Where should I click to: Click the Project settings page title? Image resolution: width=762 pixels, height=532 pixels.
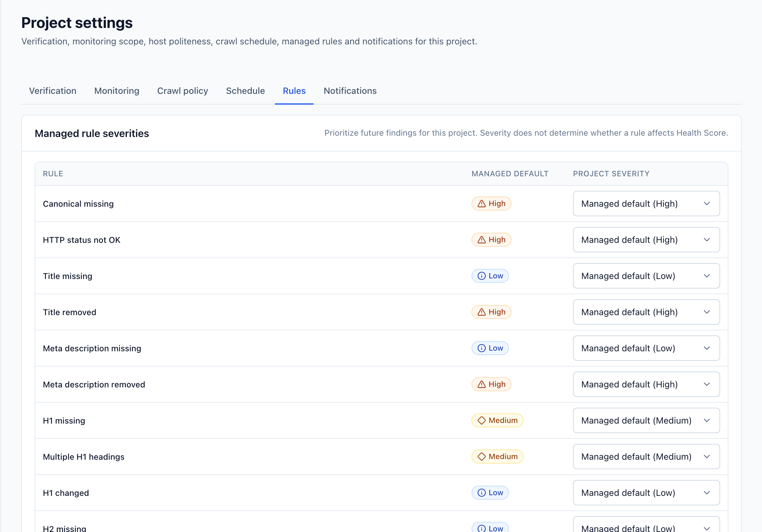(x=77, y=23)
